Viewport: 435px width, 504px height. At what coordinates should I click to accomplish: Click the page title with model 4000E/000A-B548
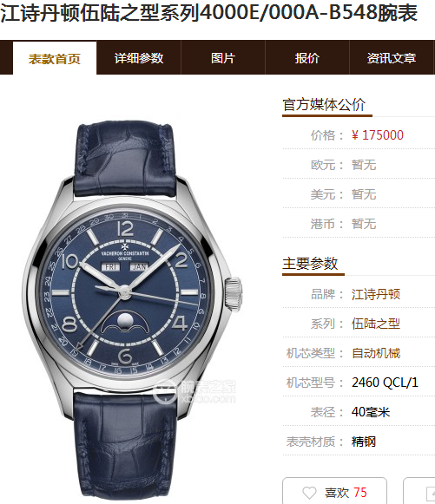pos(208,13)
